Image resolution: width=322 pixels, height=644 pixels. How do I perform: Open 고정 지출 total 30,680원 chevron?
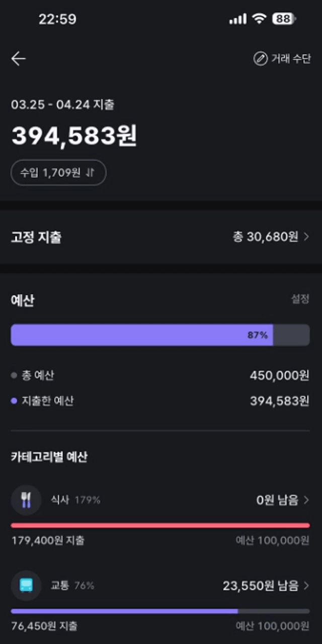(x=306, y=237)
